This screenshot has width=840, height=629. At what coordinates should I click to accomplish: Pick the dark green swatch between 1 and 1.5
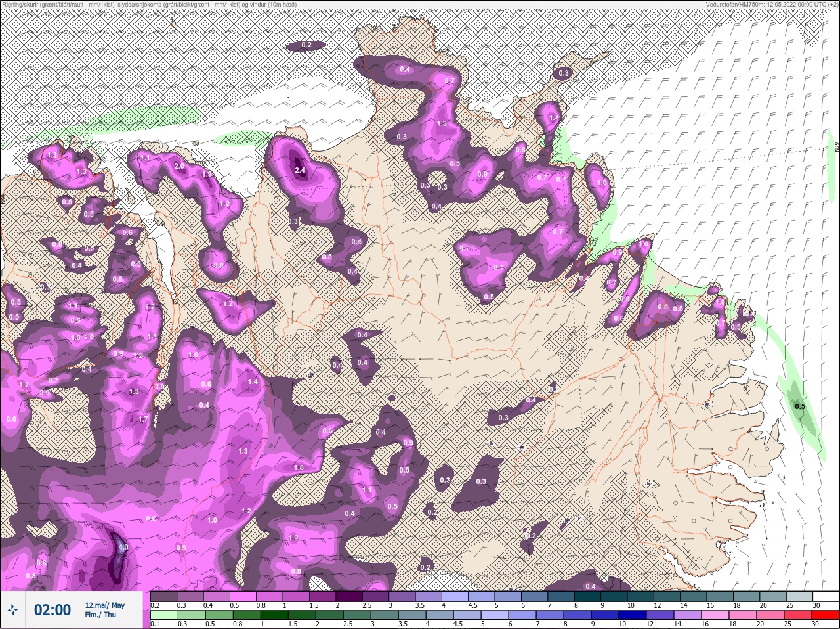click(274, 615)
